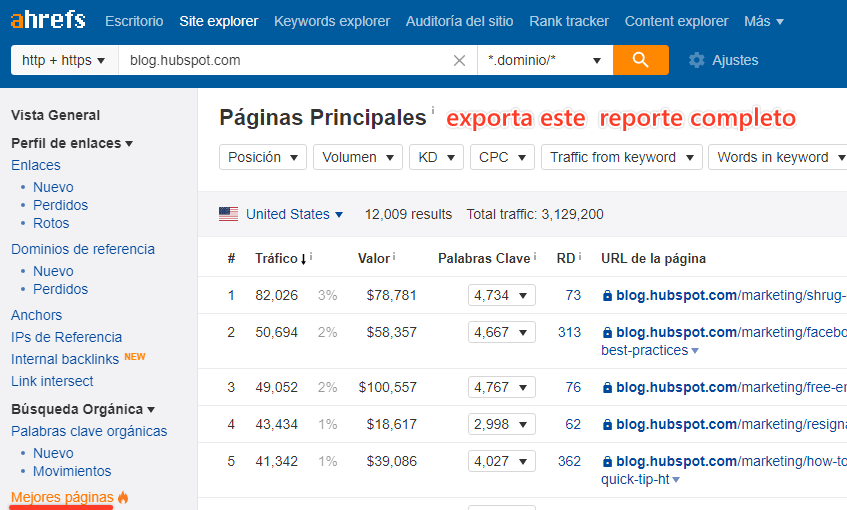Open Ajustes gear settings
Viewport: 847px width, 510px height.
[723, 60]
